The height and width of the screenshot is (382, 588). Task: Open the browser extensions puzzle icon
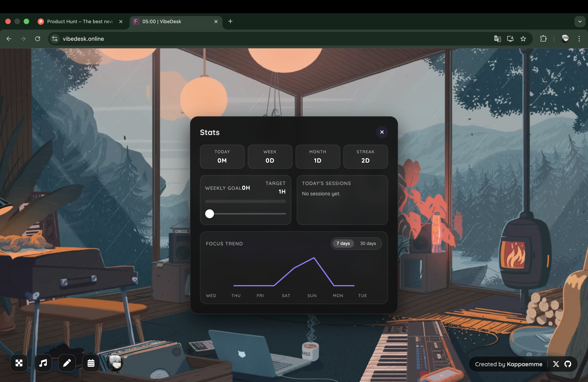click(543, 39)
